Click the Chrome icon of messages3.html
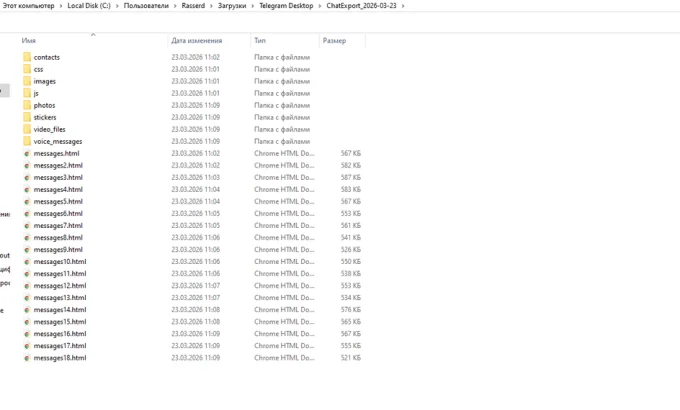Image resolution: width=680 pixels, height=410 pixels. [x=27, y=177]
